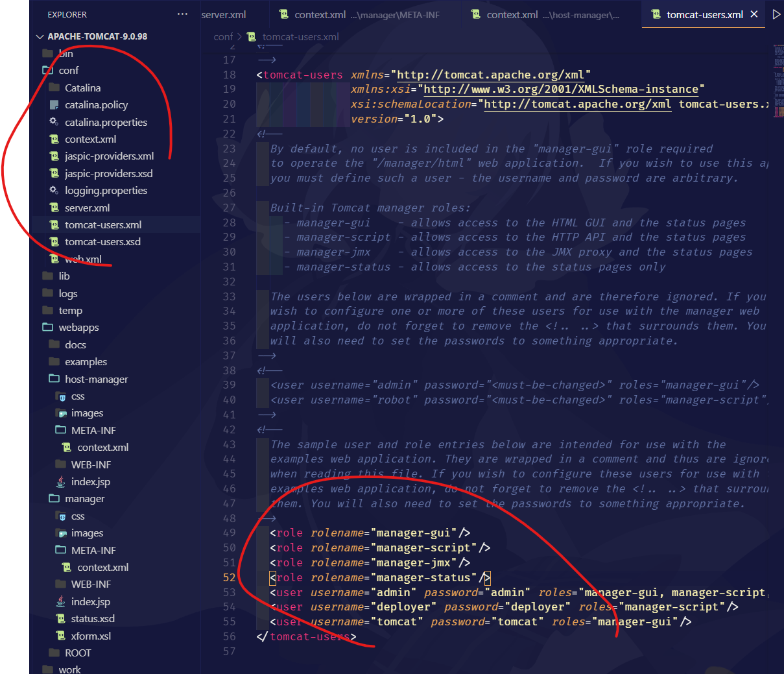
Task: Click the file icon of catalina.policy
Action: click(54, 104)
